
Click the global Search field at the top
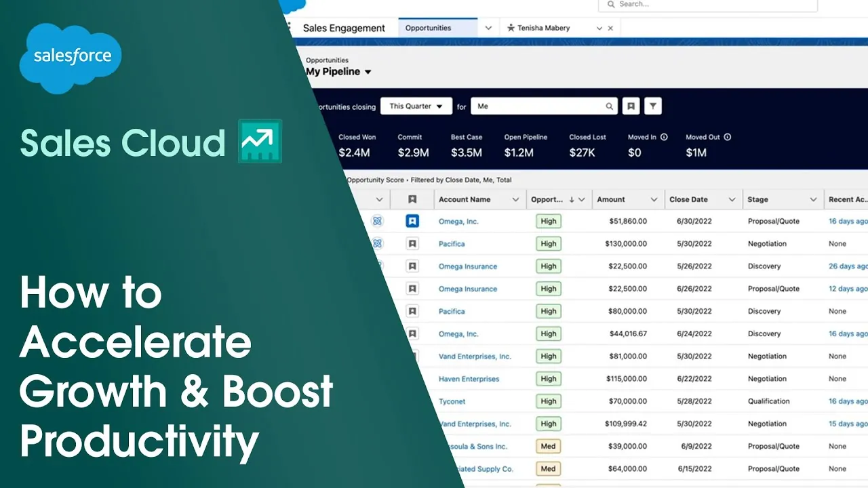coord(708,5)
